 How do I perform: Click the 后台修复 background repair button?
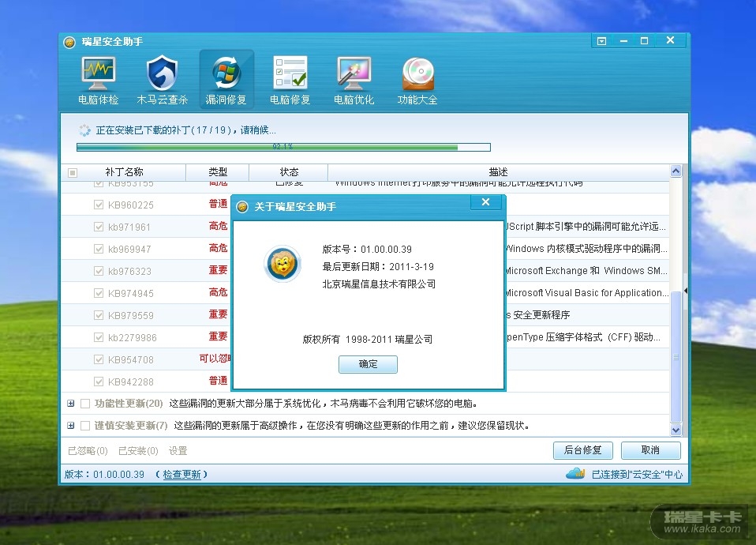point(583,450)
